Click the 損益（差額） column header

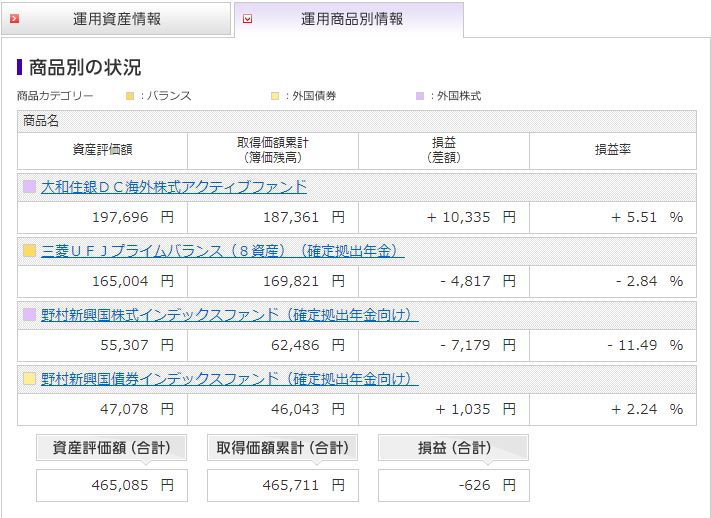pos(444,151)
